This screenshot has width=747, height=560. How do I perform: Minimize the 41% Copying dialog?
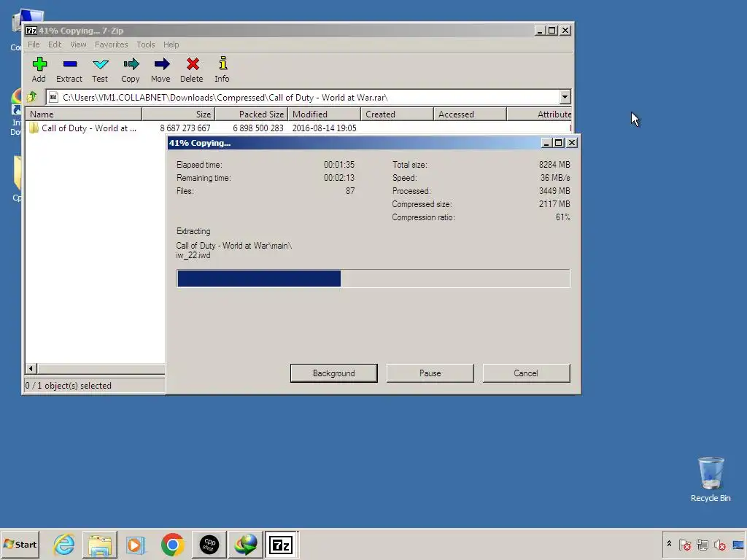point(546,142)
